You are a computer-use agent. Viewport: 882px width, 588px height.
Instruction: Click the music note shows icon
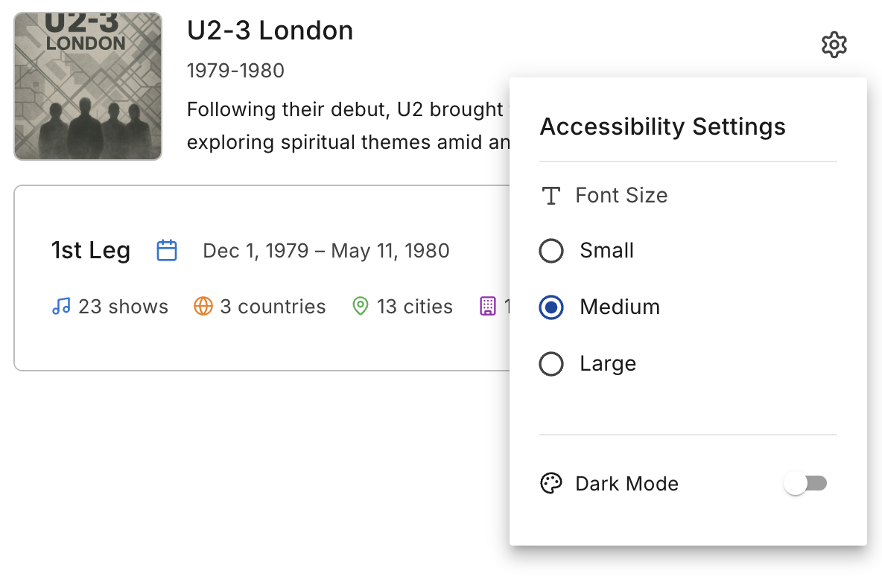61,306
